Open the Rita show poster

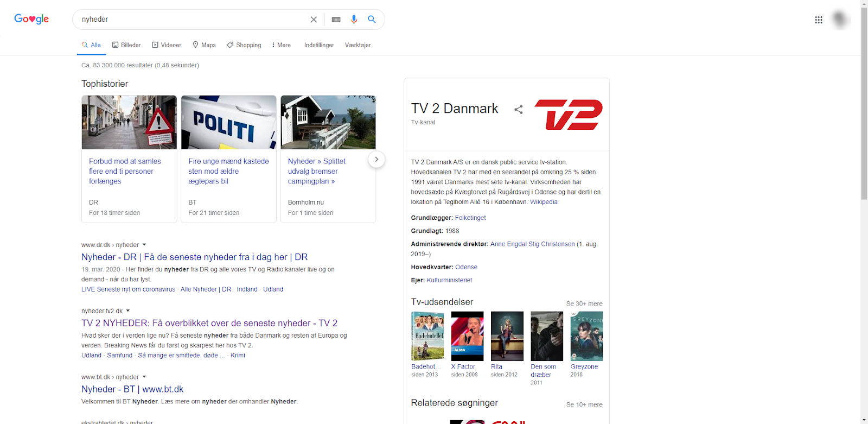[x=507, y=336]
